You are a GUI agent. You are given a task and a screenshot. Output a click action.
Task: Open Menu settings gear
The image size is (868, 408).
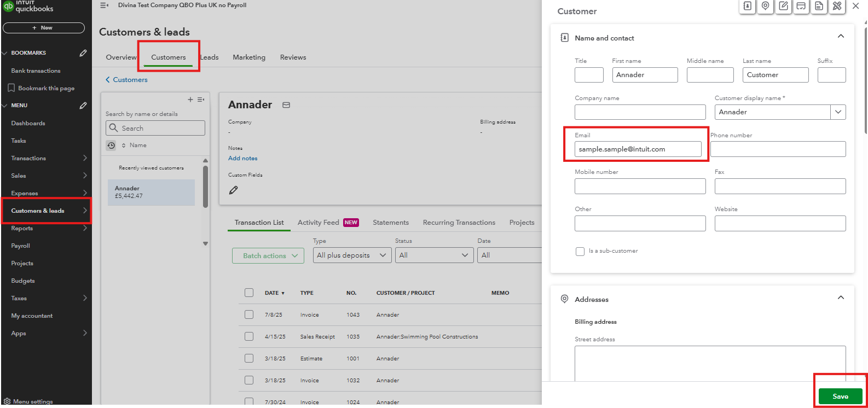pyautogui.click(x=7, y=401)
